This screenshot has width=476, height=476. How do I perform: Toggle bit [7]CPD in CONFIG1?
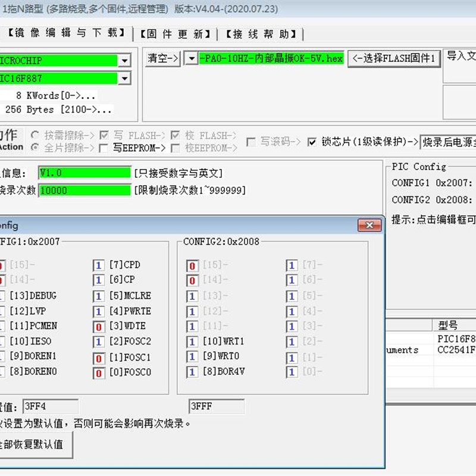99,265
